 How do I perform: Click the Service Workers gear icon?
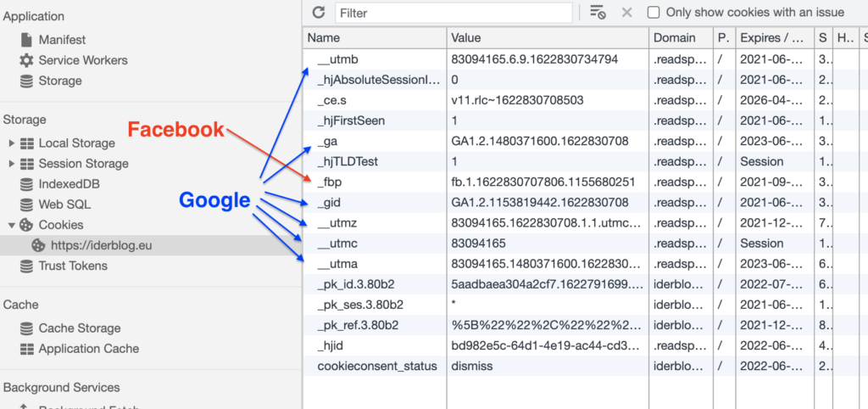26,60
